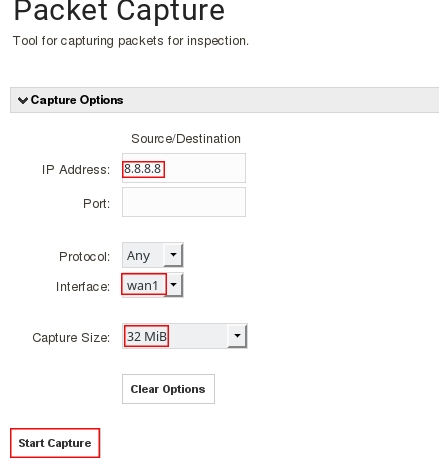The width and height of the screenshot is (439, 470).
Task: Click the Port label text
Action: (x=96, y=203)
